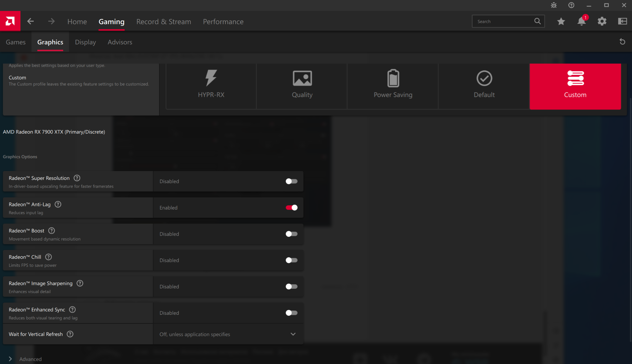632x364 pixels.
Task: Open the help question mark icon
Action: [571, 5]
